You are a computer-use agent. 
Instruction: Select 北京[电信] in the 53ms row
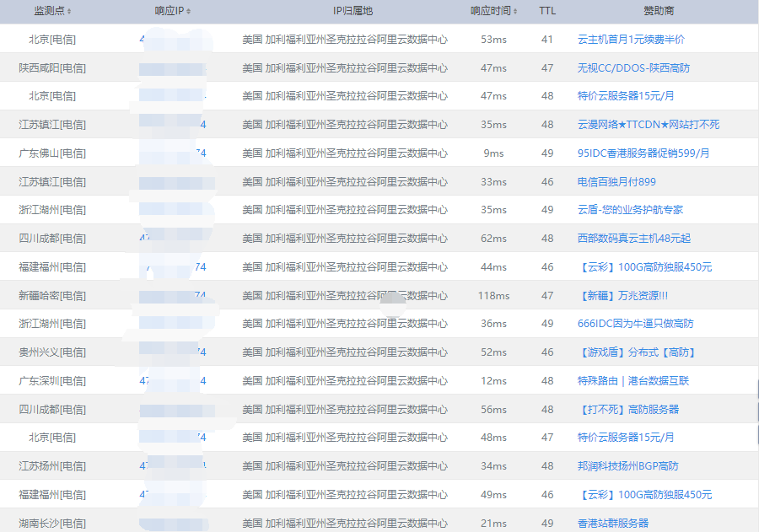pyautogui.click(x=52, y=40)
